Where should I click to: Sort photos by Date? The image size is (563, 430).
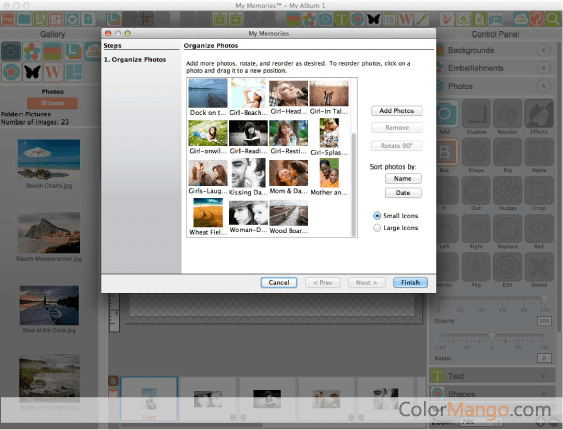pyautogui.click(x=403, y=193)
